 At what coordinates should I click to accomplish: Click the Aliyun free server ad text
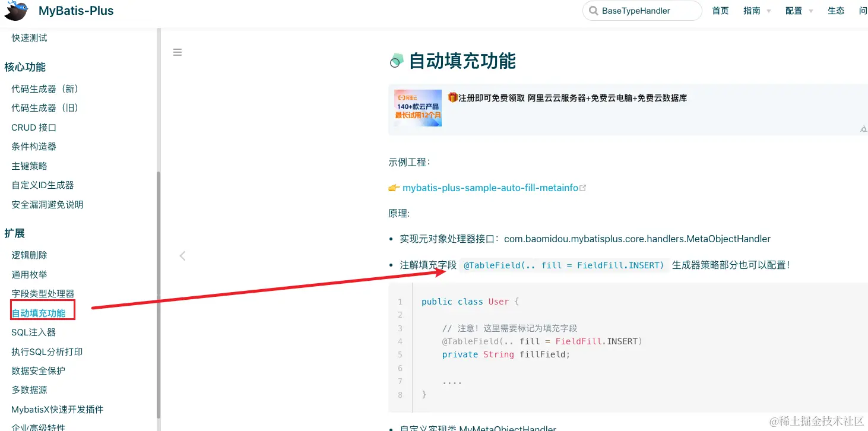tap(568, 98)
